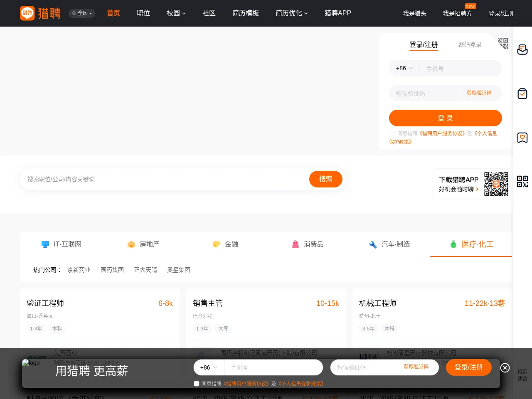Image resolution: width=532 pixels, height=399 pixels.
Task: Open the clipboard checklist sidebar icon
Action: [x=522, y=94]
